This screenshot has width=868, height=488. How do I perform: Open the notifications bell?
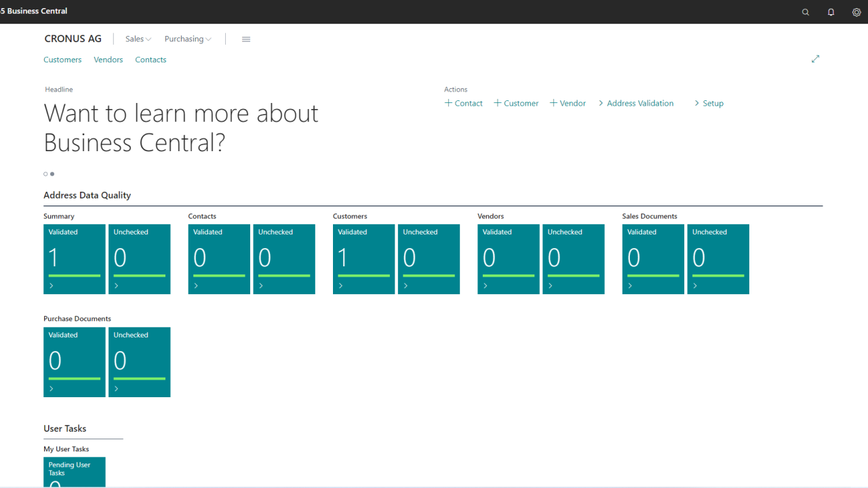click(x=831, y=12)
